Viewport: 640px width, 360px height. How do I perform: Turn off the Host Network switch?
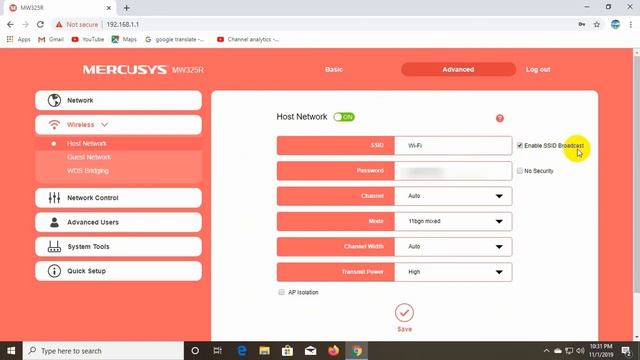pyautogui.click(x=344, y=117)
